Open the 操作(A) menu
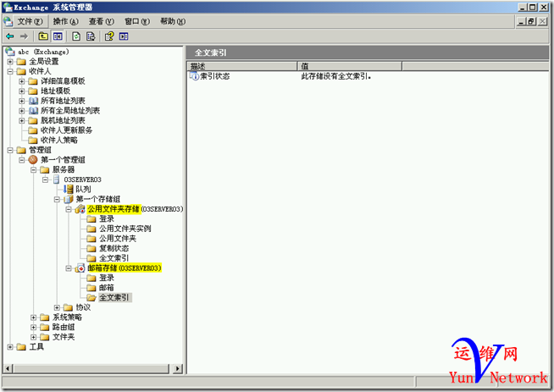The height and width of the screenshot is (392, 554). pos(66,21)
